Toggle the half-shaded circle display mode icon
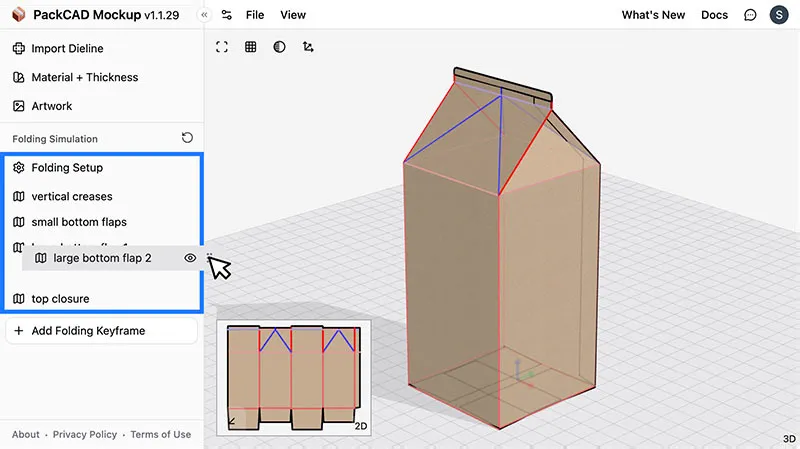The width and height of the screenshot is (800, 449). [279, 47]
